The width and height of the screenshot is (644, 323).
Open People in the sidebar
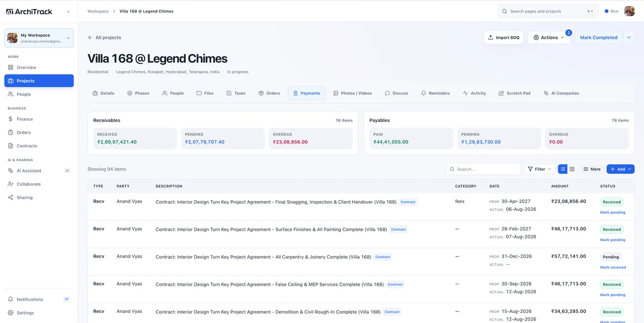coord(39,94)
